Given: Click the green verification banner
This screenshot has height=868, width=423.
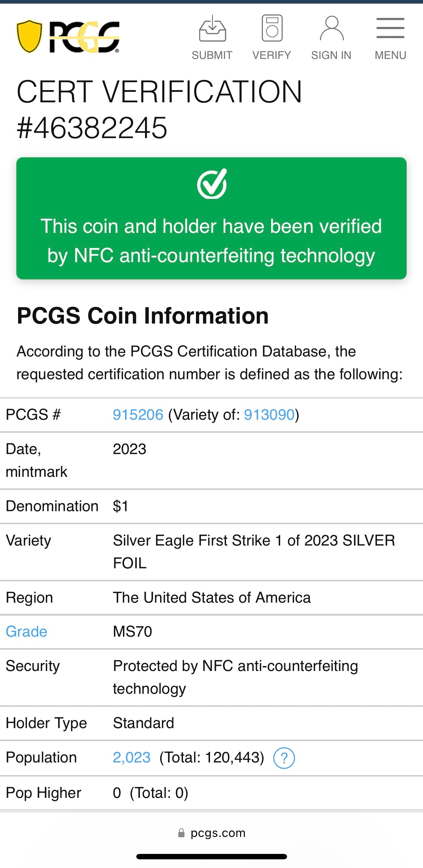Looking at the screenshot, I should click(211, 240).
